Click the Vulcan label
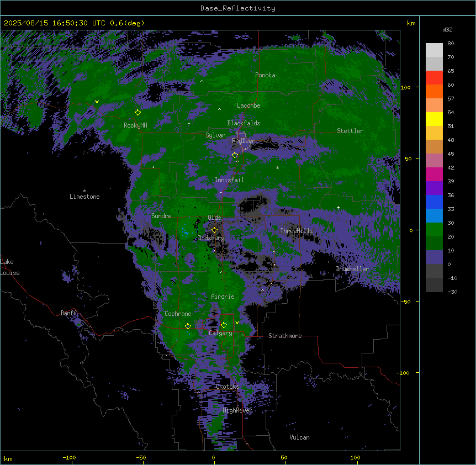The width and height of the screenshot is (476, 465). (300, 437)
